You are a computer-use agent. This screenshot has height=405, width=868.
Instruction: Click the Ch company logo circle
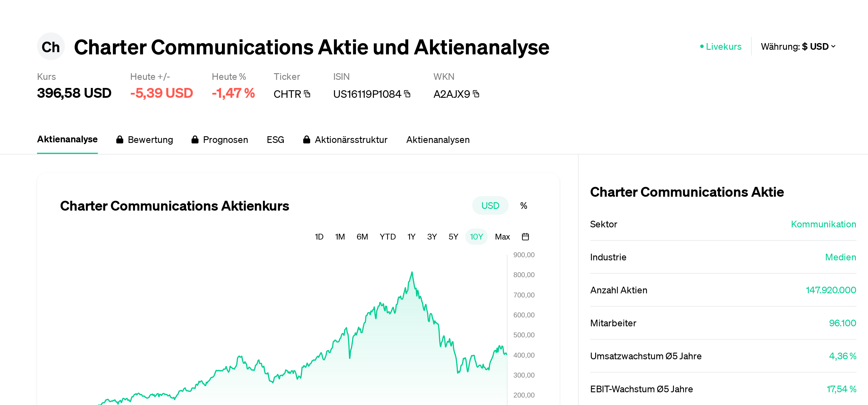pos(51,47)
